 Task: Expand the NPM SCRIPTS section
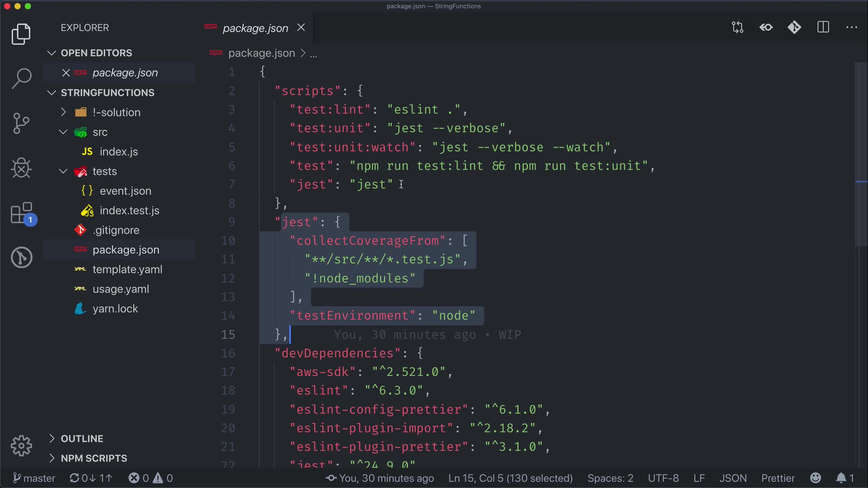coord(94,458)
